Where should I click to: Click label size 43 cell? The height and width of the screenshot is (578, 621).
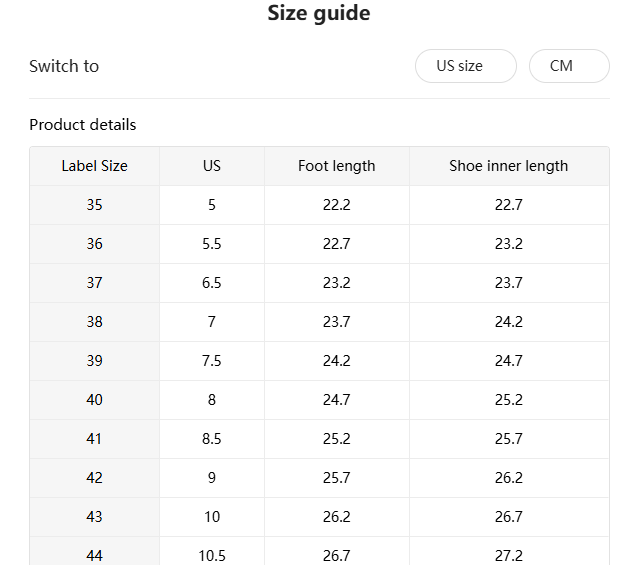94,517
